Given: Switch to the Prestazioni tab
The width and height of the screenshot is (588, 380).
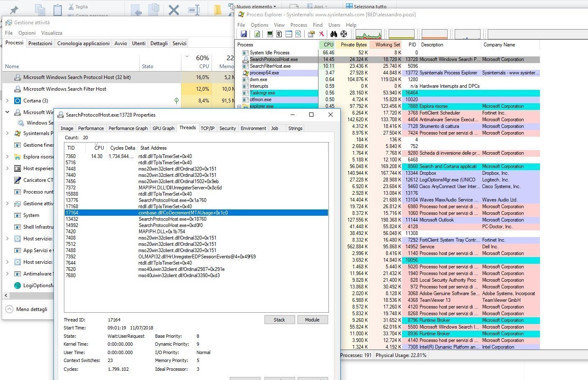Looking at the screenshot, I should [x=40, y=43].
